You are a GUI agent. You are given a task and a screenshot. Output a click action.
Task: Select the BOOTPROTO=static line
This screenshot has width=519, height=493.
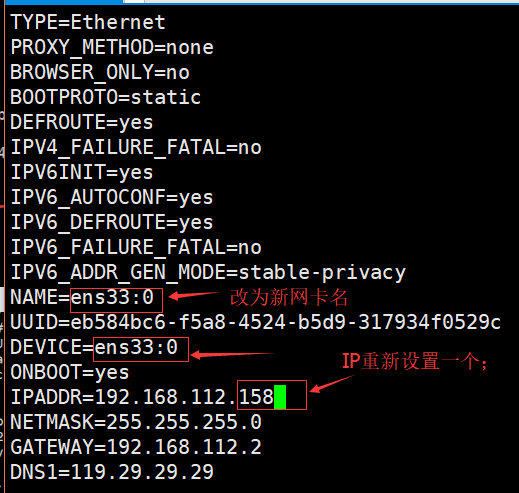click(106, 97)
